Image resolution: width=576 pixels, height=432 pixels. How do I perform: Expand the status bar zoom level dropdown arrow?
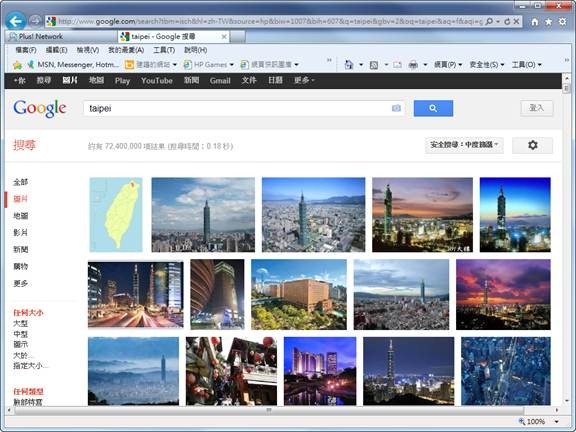coord(557,422)
